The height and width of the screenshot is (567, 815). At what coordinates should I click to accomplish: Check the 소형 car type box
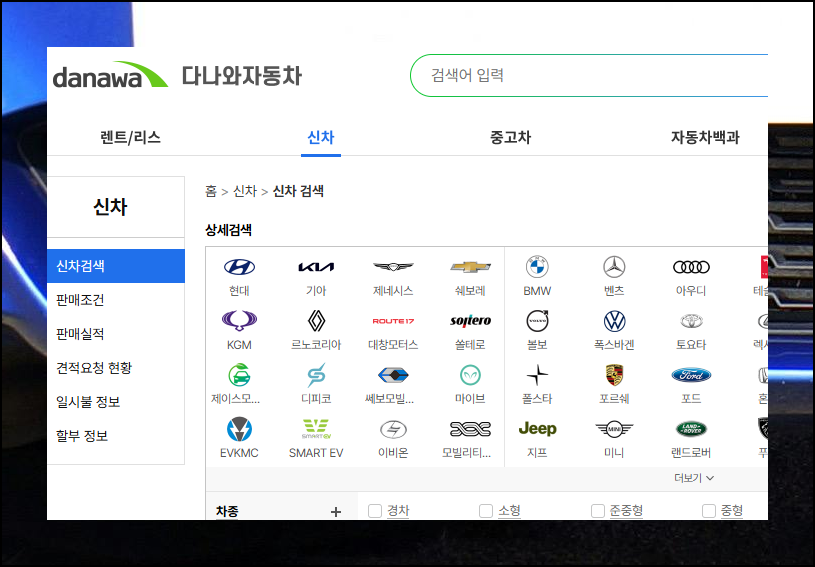point(486,511)
